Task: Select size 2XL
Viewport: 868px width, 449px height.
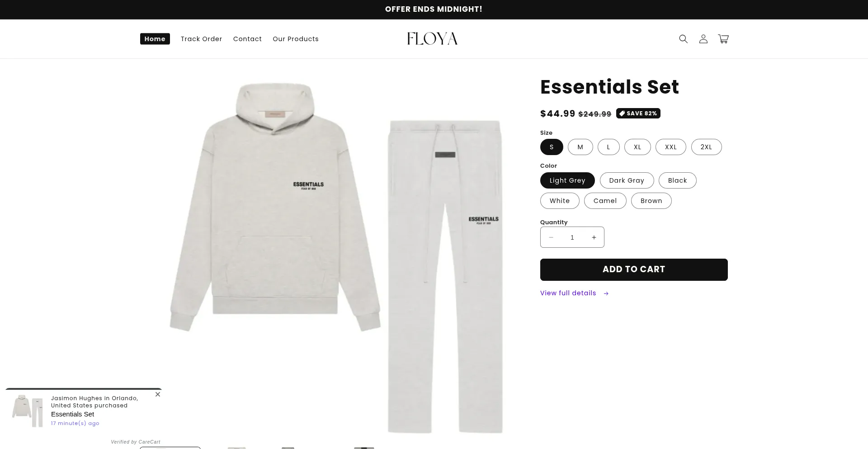Action: [706, 147]
